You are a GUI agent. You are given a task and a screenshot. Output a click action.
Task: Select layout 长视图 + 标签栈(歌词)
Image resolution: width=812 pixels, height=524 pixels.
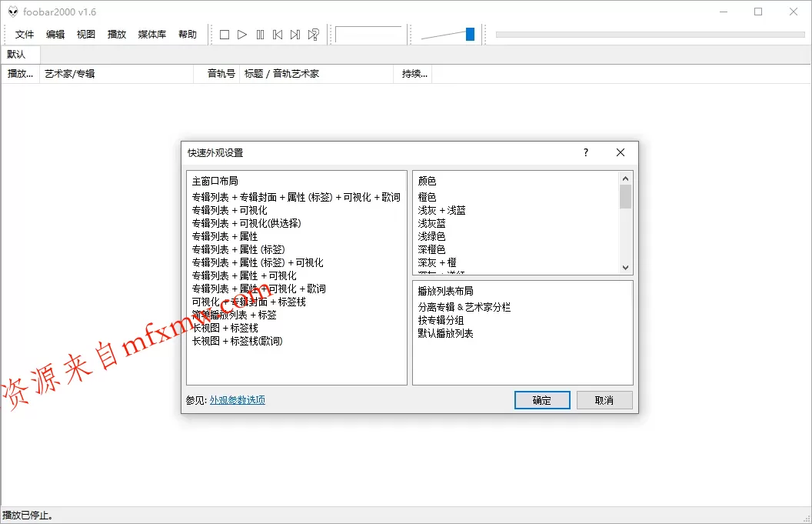(237, 341)
